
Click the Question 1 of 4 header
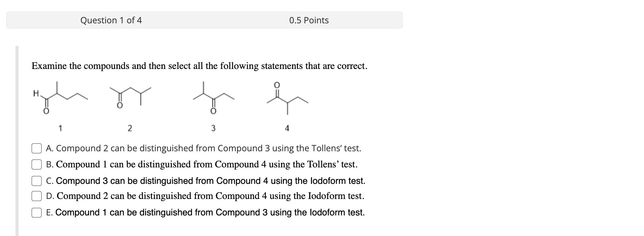(112, 21)
